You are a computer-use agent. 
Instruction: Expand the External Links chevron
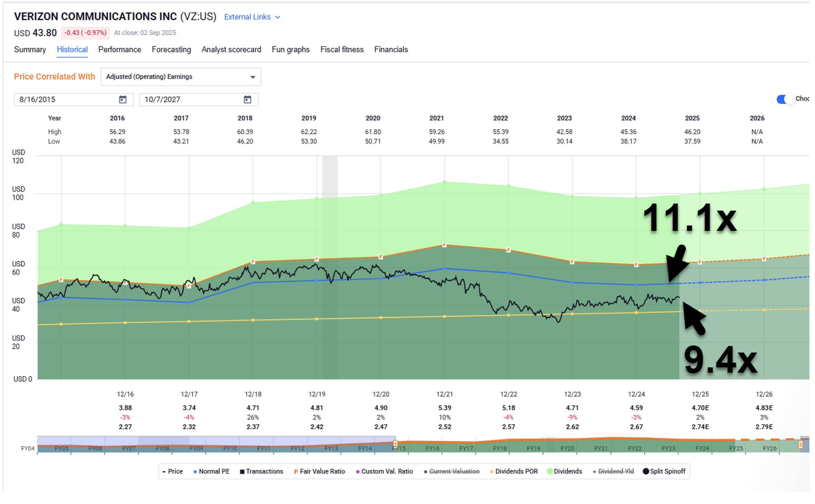(x=278, y=17)
